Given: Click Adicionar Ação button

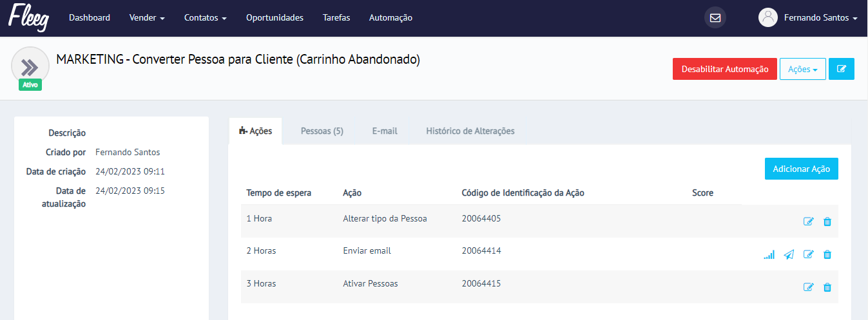Looking at the screenshot, I should coord(802,169).
